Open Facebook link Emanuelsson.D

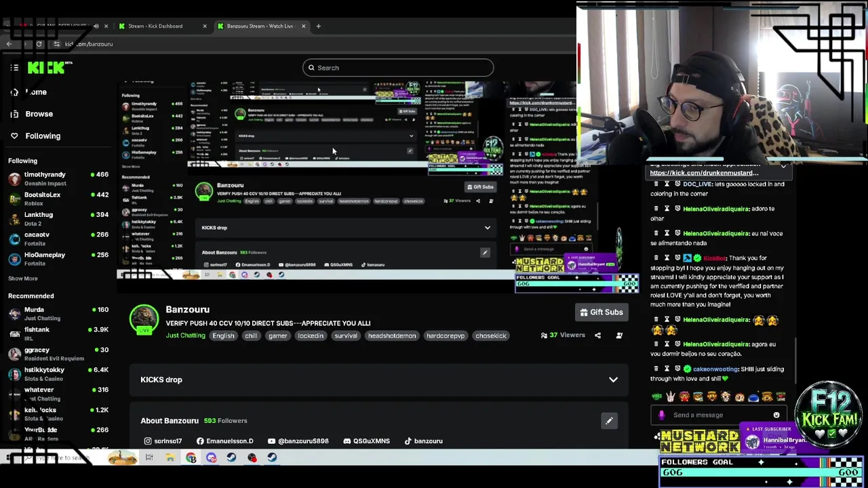(225, 441)
